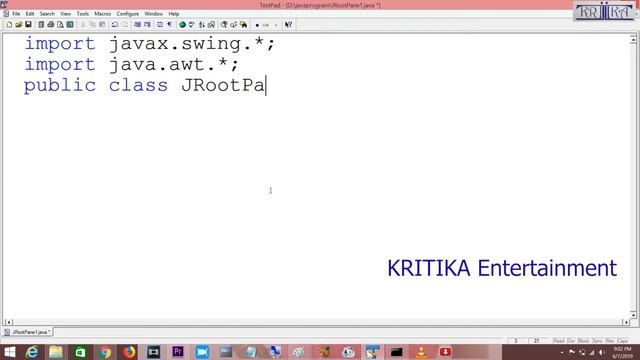Image resolution: width=640 pixels, height=360 pixels.
Task: Click the vertical scrollbar up arrow
Action: click(633, 40)
